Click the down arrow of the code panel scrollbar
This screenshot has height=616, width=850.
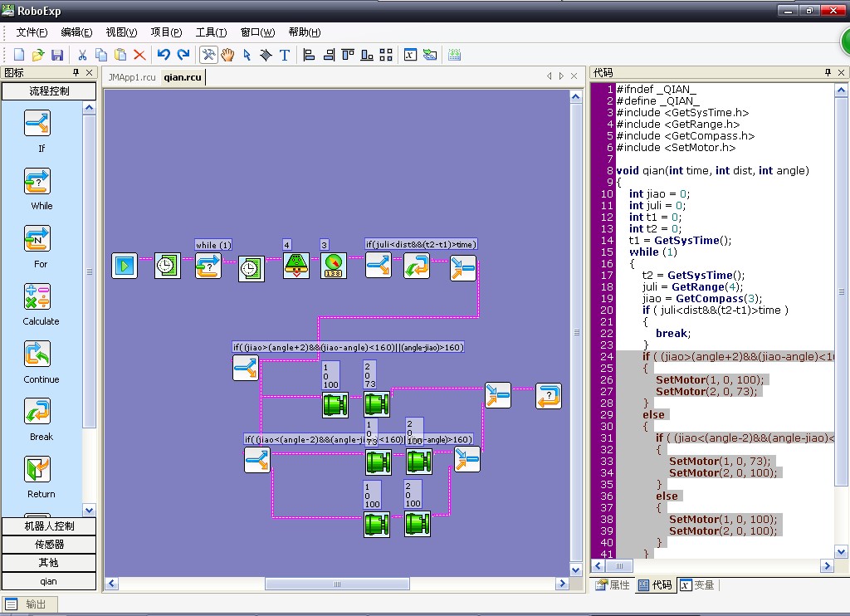pyautogui.click(x=841, y=552)
